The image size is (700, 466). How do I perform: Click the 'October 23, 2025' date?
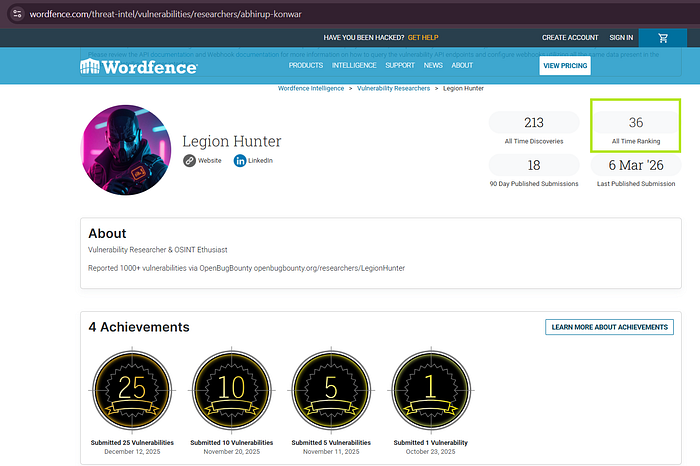[431, 452]
